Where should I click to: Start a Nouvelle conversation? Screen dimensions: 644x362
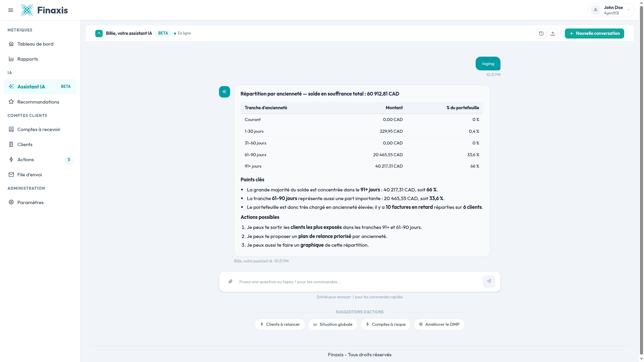594,34
